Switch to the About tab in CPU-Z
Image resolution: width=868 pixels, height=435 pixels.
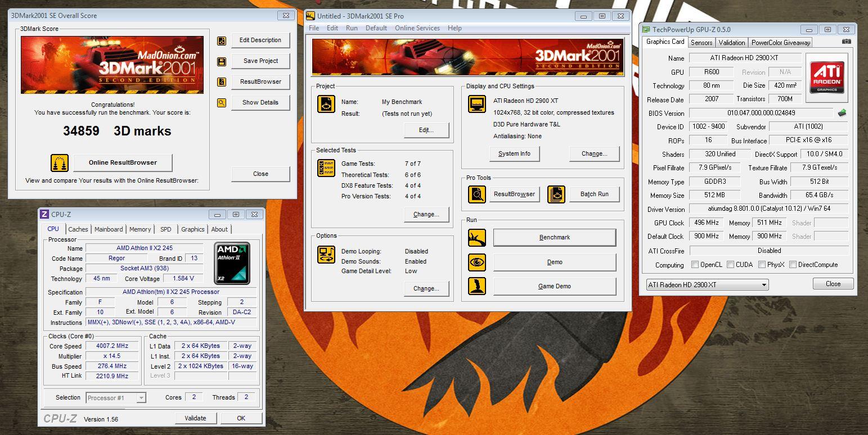219,229
